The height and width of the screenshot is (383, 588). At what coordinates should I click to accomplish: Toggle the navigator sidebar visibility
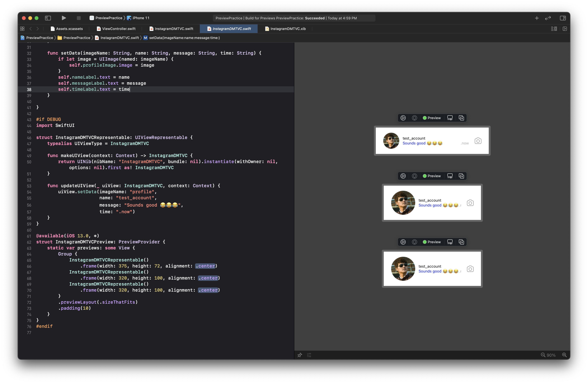(x=48, y=18)
